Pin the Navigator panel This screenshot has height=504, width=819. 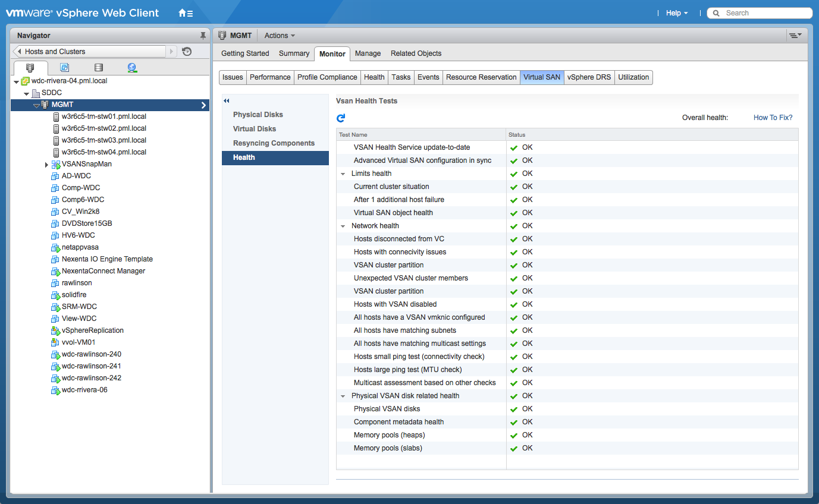click(203, 36)
